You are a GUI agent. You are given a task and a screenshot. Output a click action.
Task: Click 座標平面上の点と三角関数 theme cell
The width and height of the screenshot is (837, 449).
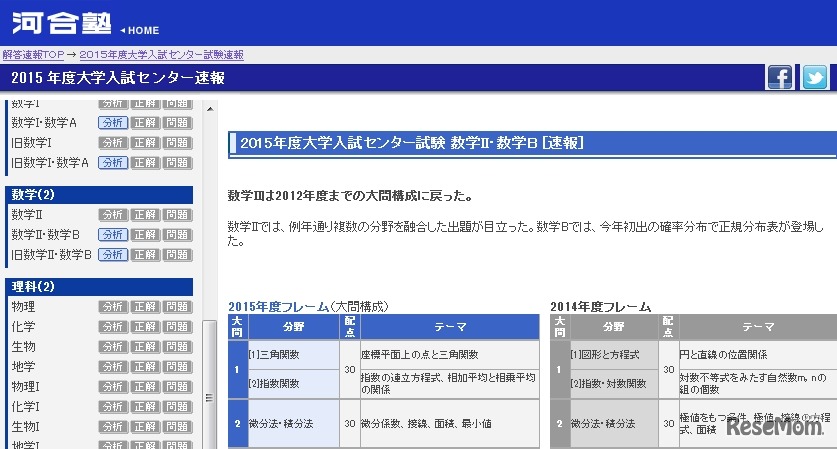point(449,355)
